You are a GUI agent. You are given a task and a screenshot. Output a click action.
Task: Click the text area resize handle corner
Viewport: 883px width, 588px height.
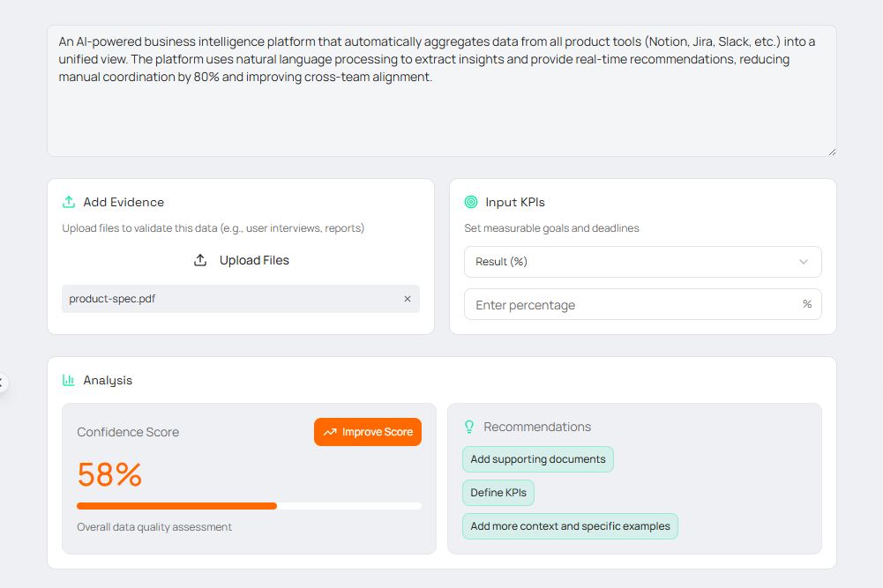(831, 152)
